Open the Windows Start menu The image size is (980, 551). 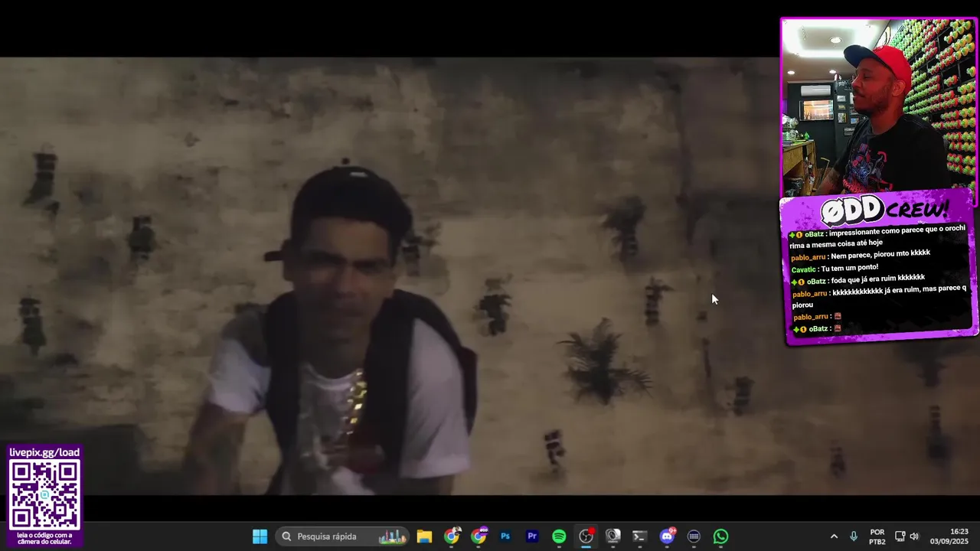coord(260,536)
